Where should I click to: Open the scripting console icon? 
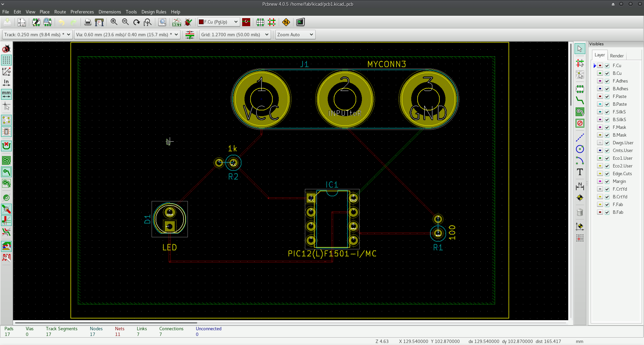(x=301, y=22)
